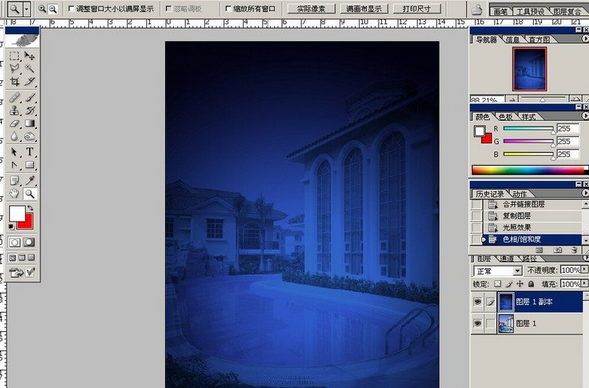Open the zoom tool preset picker arrow
The height and width of the screenshot is (388, 589).
27,8
